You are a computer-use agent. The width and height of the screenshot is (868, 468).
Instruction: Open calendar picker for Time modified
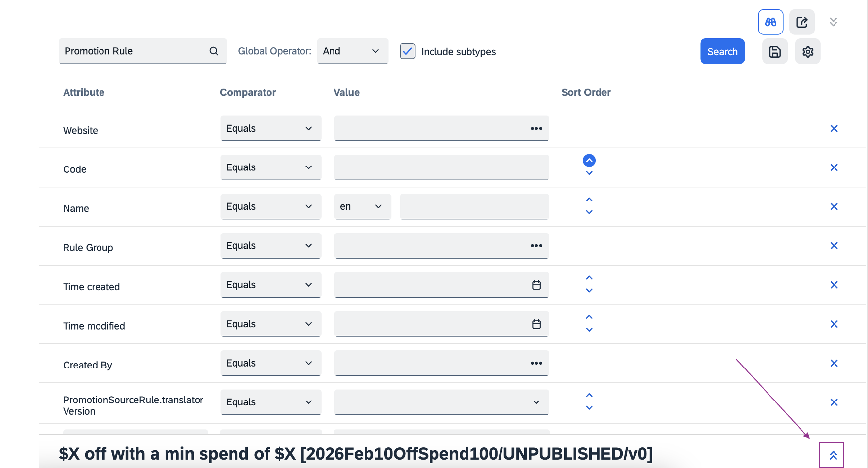(536, 324)
